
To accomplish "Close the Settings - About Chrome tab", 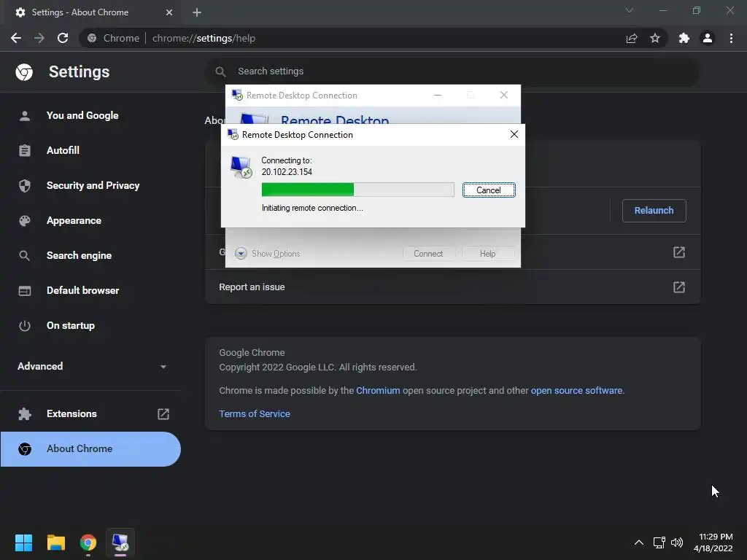I will click(169, 12).
